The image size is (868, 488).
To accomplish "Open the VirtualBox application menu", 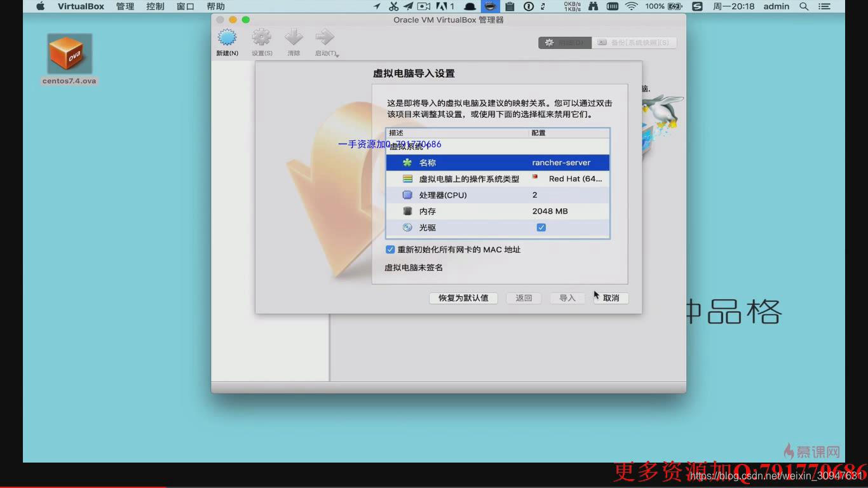I will 81,6.
